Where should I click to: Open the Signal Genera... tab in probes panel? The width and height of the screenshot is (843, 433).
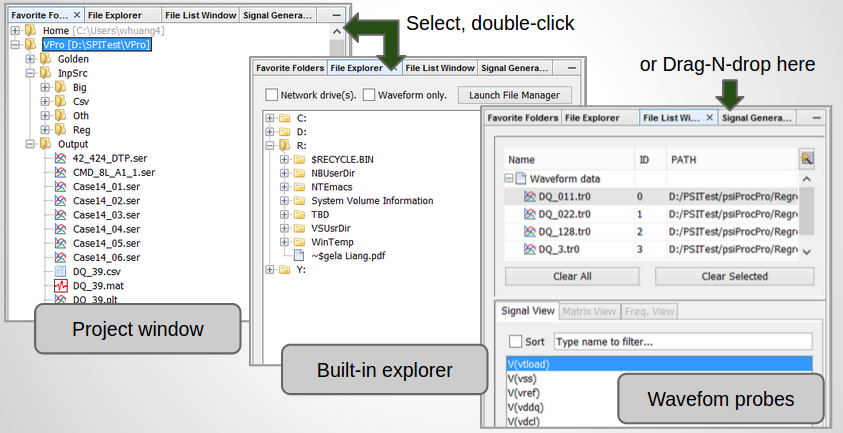(x=757, y=117)
